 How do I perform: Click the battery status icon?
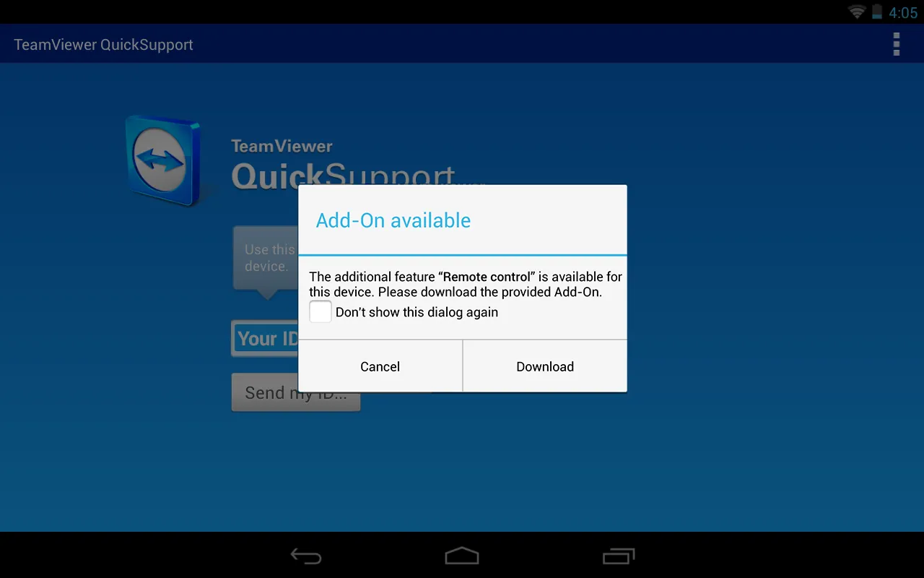pos(877,12)
